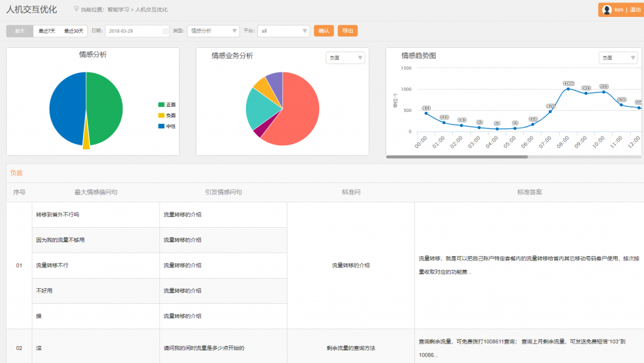This screenshot has width=644, height=363.
Task: Click the trend chart horizontal scrollbar
Action: click(457, 157)
